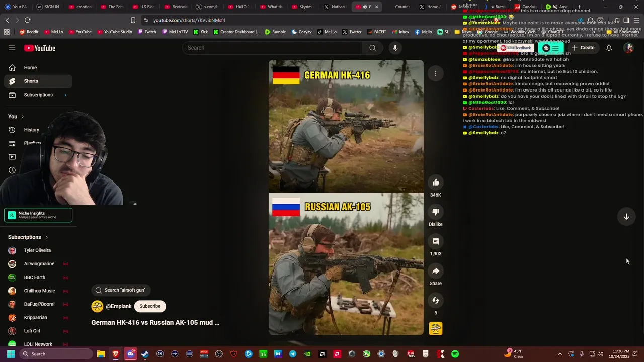Show hidden system tray icons

(560, 354)
